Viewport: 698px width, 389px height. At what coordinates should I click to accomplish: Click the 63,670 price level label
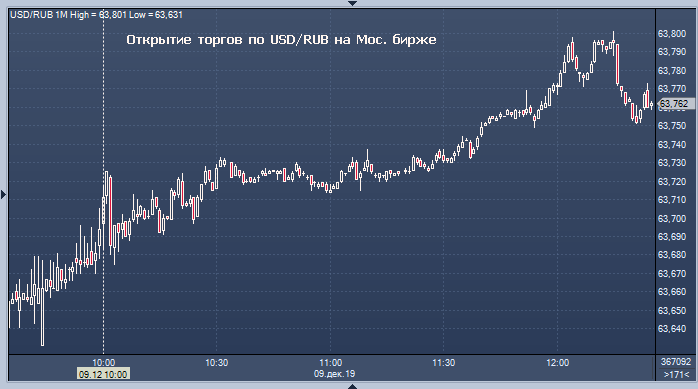point(672,273)
